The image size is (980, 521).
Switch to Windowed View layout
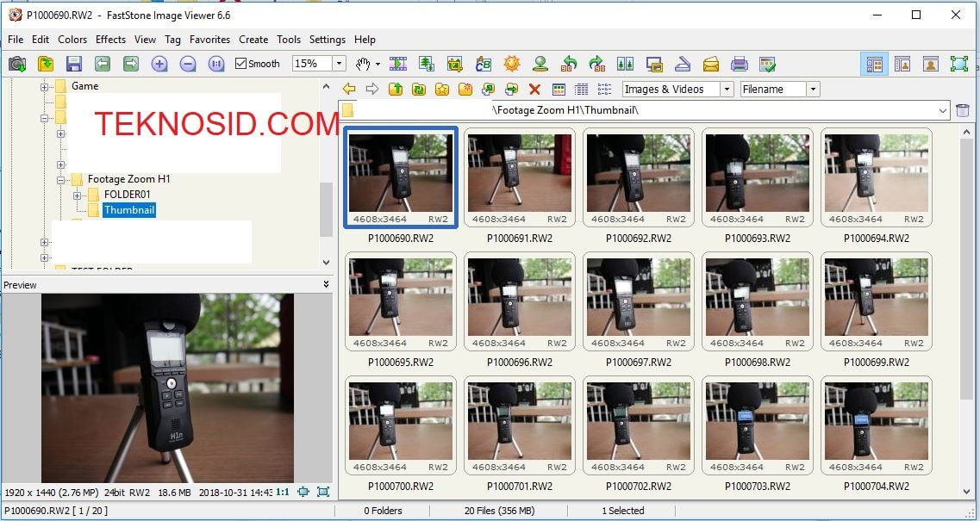[x=902, y=64]
